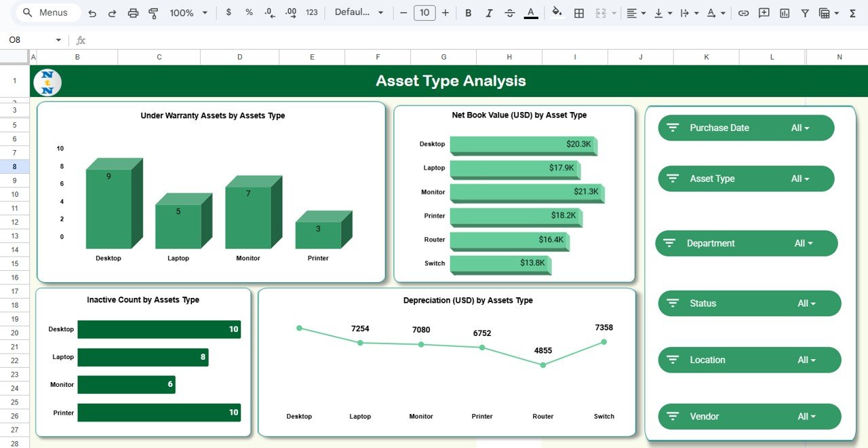This screenshot has height=448, width=868.
Task: Create a filter
Action: click(804, 12)
